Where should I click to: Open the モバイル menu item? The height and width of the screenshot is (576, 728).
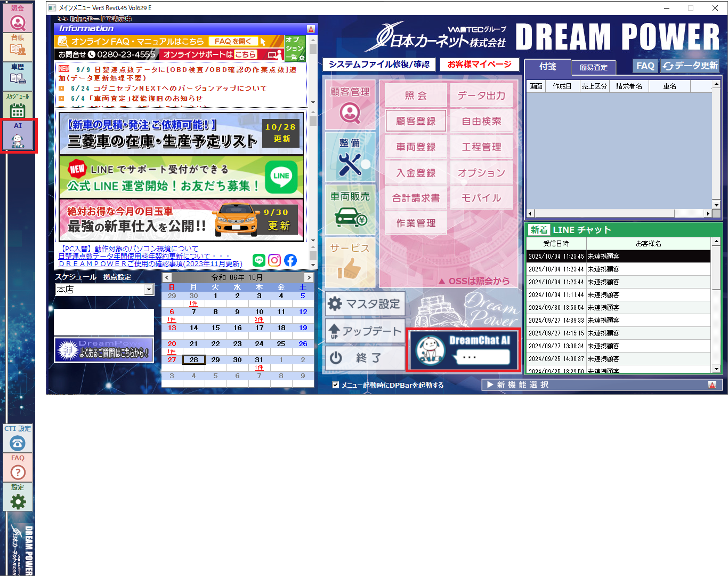click(x=481, y=198)
